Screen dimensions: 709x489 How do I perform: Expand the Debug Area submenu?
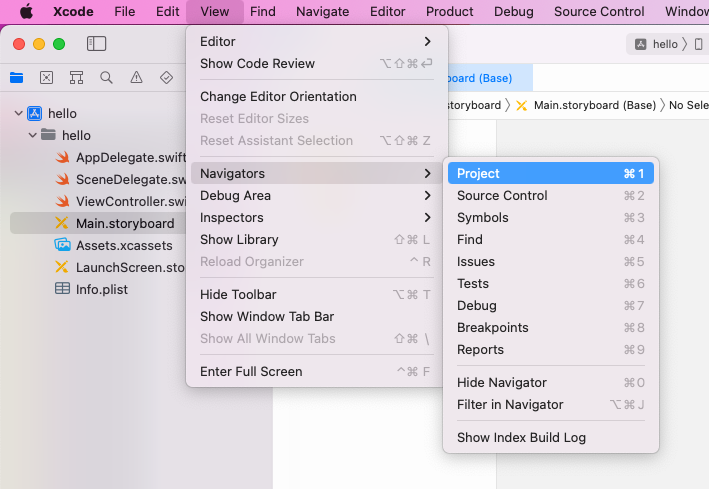click(316, 195)
